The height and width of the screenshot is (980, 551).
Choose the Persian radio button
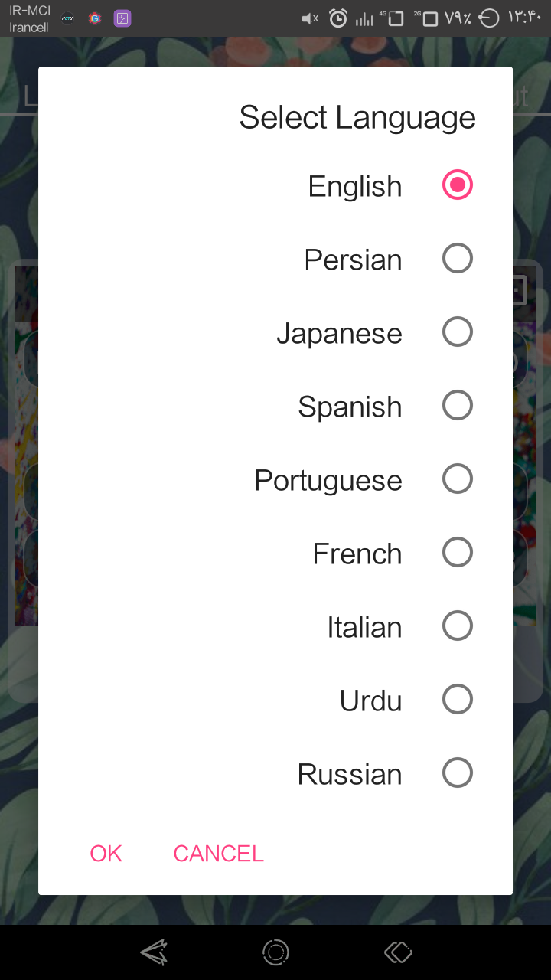(458, 259)
